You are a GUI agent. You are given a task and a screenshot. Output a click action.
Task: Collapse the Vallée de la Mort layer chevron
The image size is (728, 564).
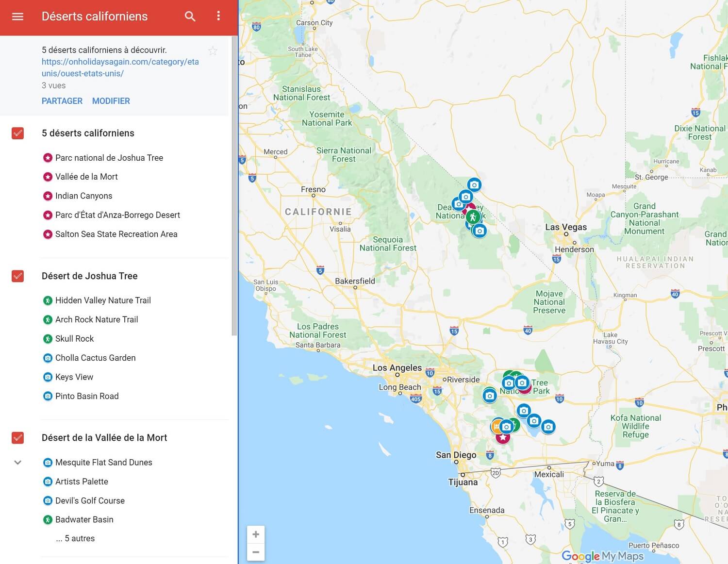(x=17, y=463)
